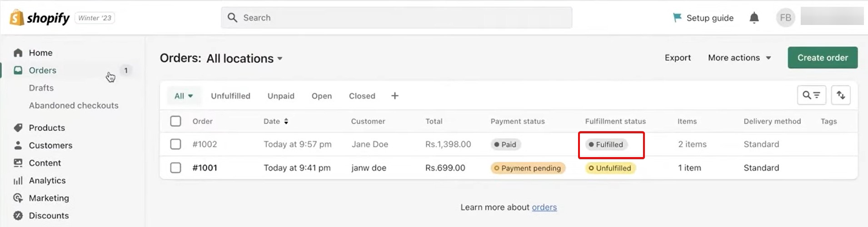
Task: Open the FB account avatar
Action: [785, 18]
